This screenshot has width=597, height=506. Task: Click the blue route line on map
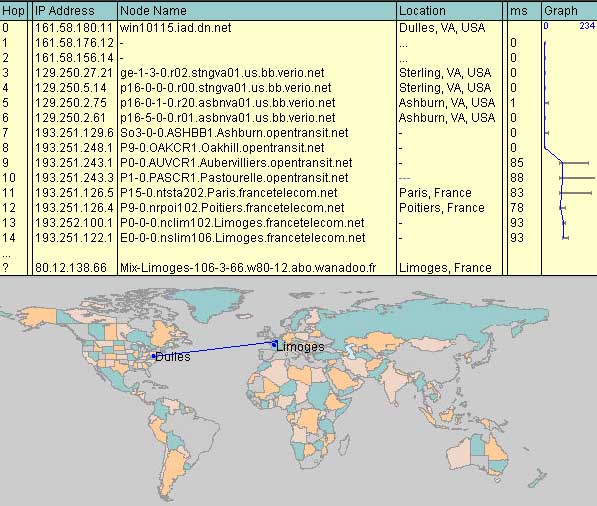point(213,350)
